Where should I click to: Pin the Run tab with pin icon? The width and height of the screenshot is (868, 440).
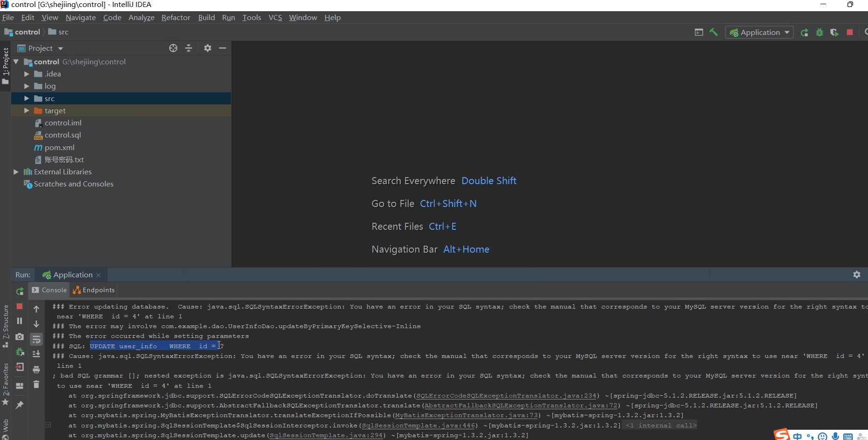(20, 405)
